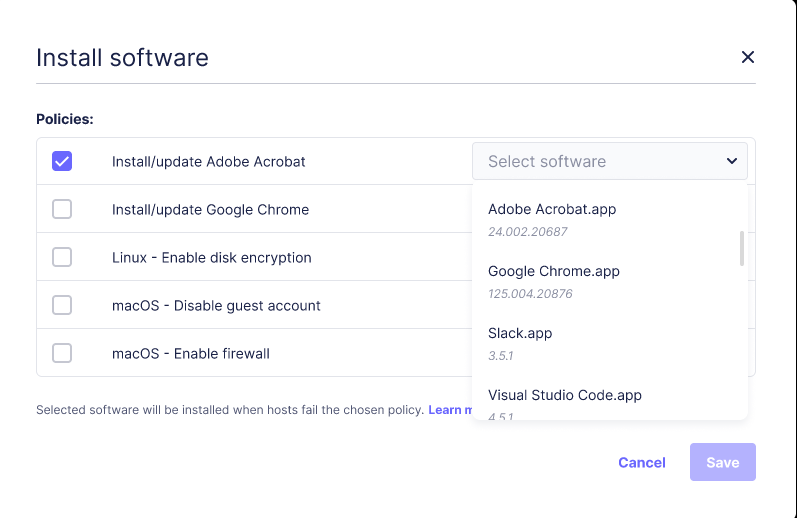The height and width of the screenshot is (518, 797).
Task: Click the macOS - Disable guest account label
Action: click(x=216, y=305)
